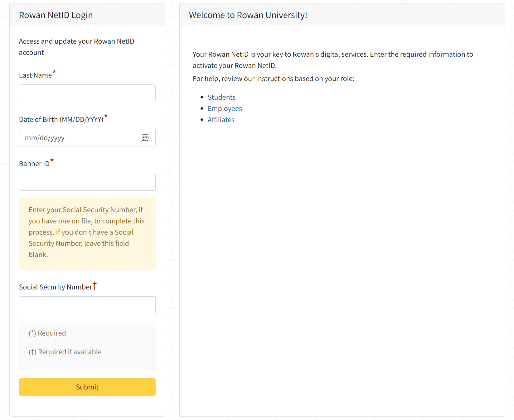This screenshot has width=514, height=420.
Task: Focus the Banner ID text box
Action: click(87, 182)
